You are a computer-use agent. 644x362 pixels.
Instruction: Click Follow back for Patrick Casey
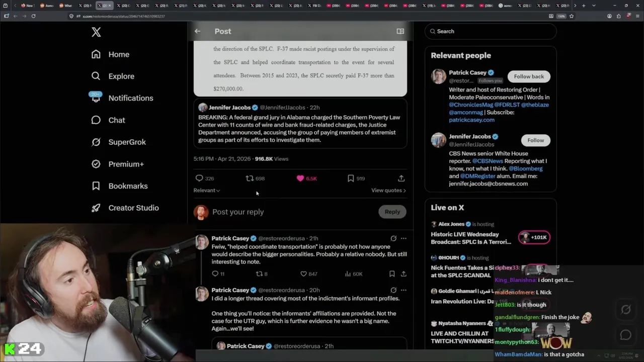point(529,76)
